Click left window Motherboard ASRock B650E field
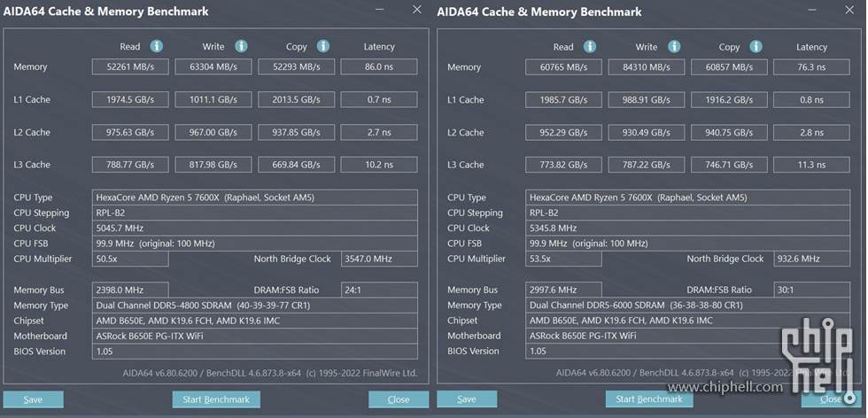The width and height of the screenshot is (868, 418). coord(255,336)
